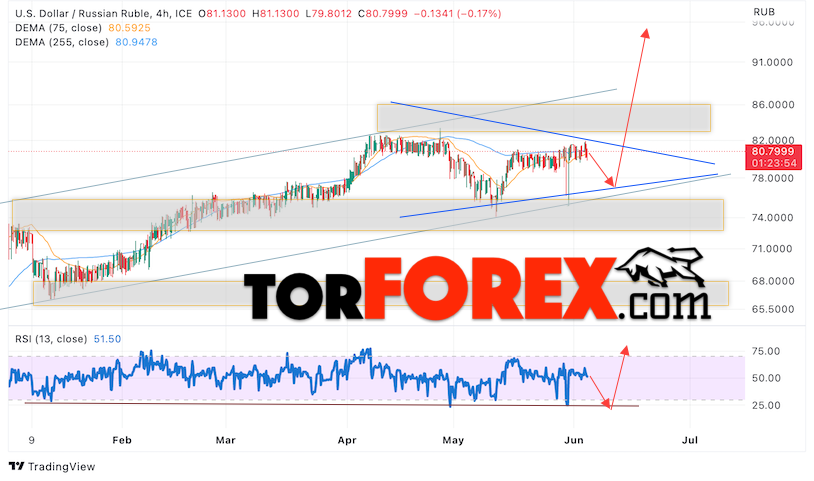Click the change value −0.1341 (−0.17%)

[457, 13]
